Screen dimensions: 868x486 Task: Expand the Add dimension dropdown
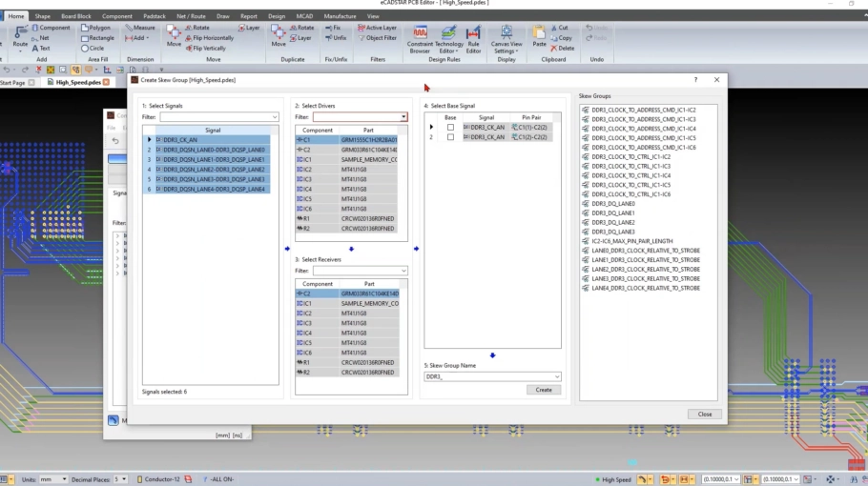pos(147,38)
